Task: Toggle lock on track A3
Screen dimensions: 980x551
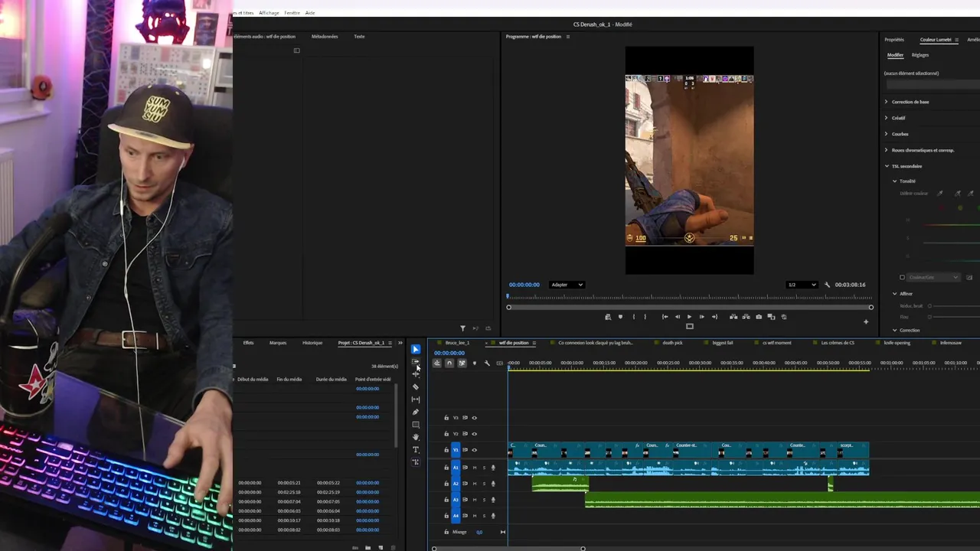Action: click(x=446, y=500)
